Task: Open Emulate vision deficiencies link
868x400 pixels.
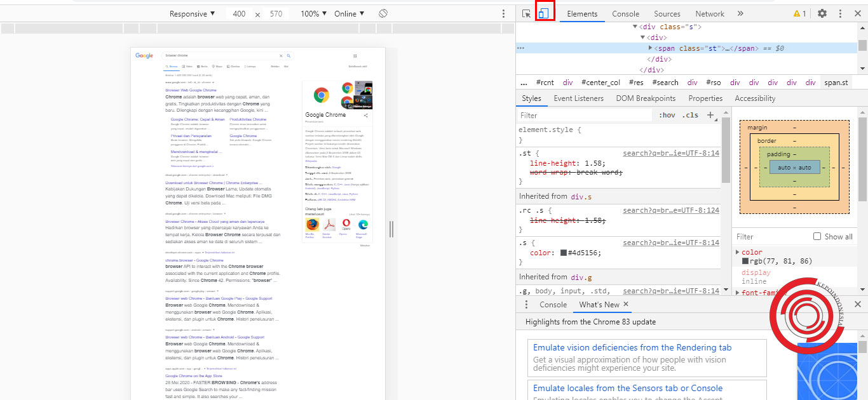Action: (x=632, y=347)
